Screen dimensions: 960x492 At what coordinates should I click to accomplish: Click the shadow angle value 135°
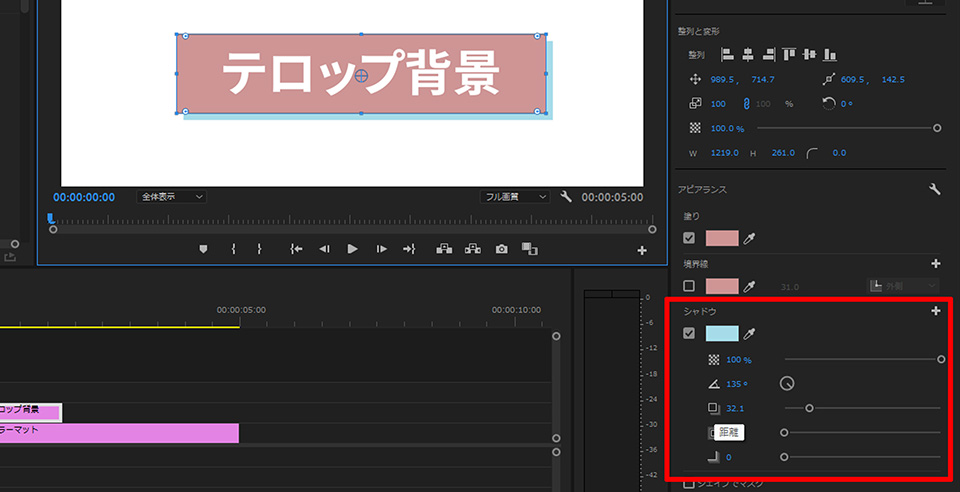click(x=737, y=384)
